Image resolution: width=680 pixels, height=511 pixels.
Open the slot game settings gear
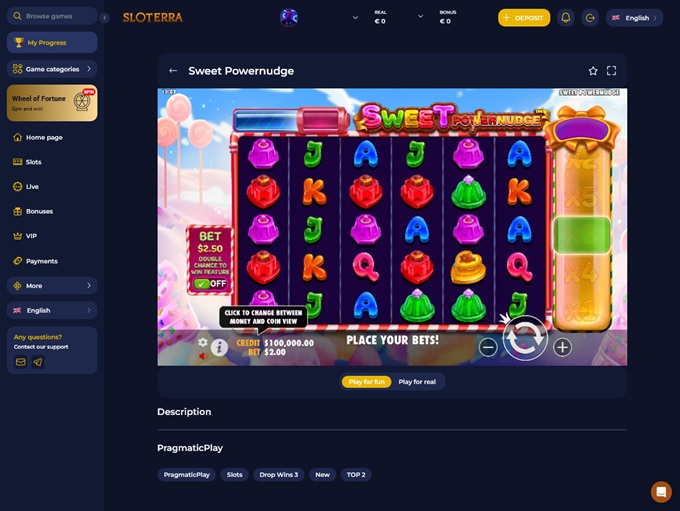(x=203, y=342)
